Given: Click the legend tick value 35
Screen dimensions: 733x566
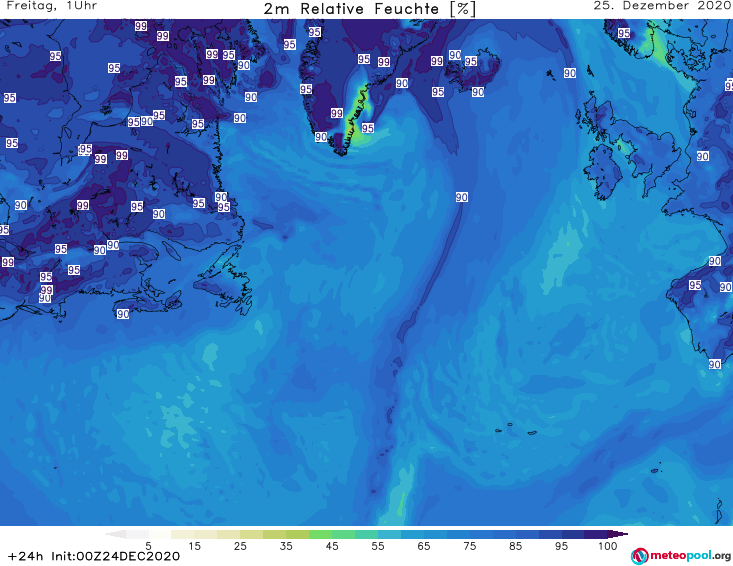Looking at the screenshot, I should click(286, 546).
